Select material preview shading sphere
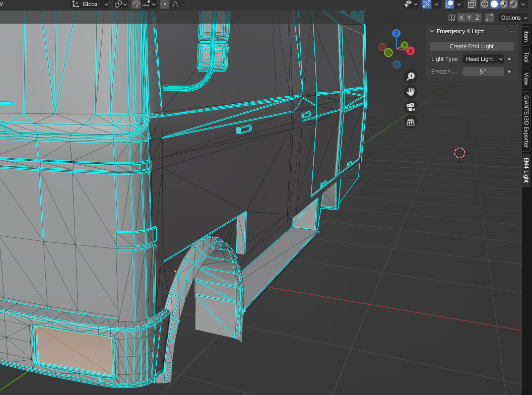This screenshot has width=532, height=395. point(504,4)
